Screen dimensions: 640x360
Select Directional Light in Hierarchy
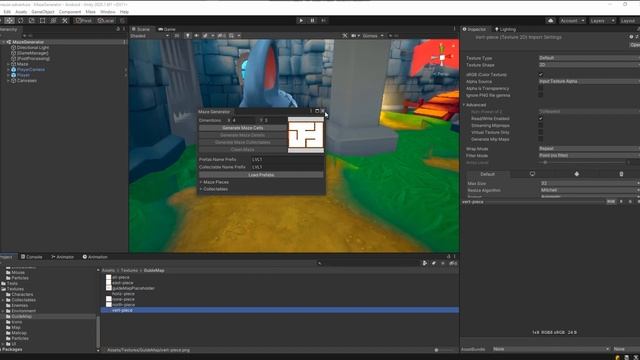(x=33, y=47)
